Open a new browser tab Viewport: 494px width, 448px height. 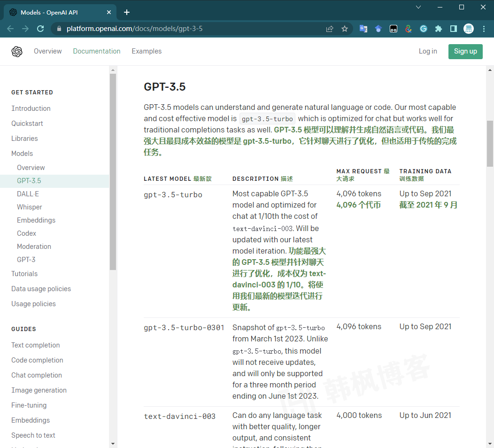[x=127, y=12]
